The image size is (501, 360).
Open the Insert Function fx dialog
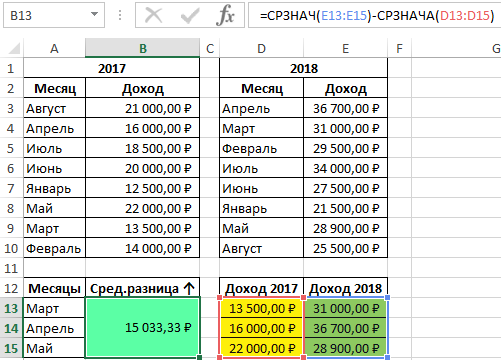point(225,15)
